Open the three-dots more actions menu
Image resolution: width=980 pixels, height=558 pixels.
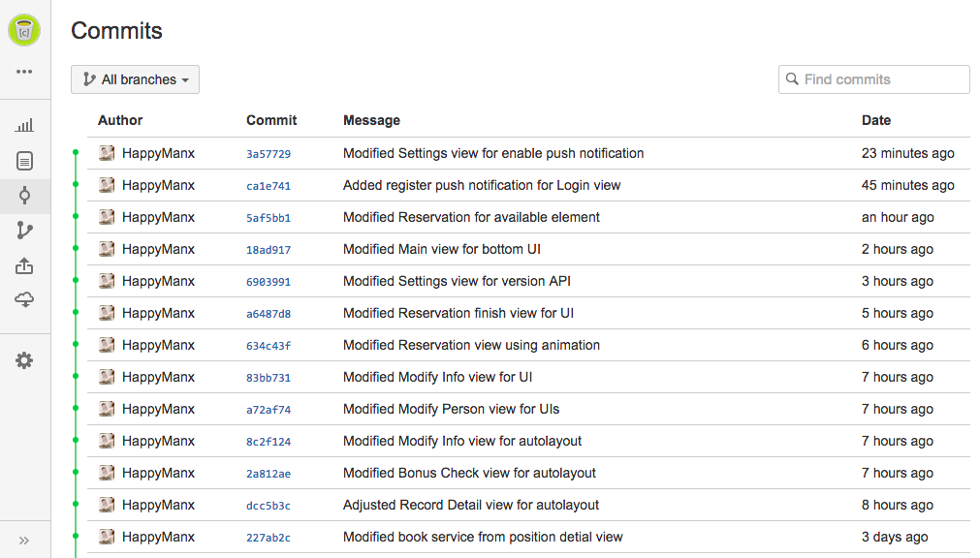(24, 72)
